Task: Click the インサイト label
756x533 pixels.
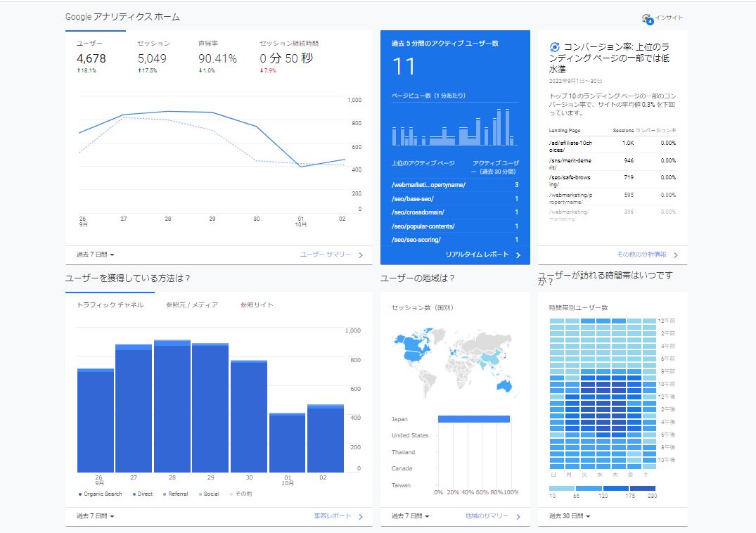Action: point(669,18)
